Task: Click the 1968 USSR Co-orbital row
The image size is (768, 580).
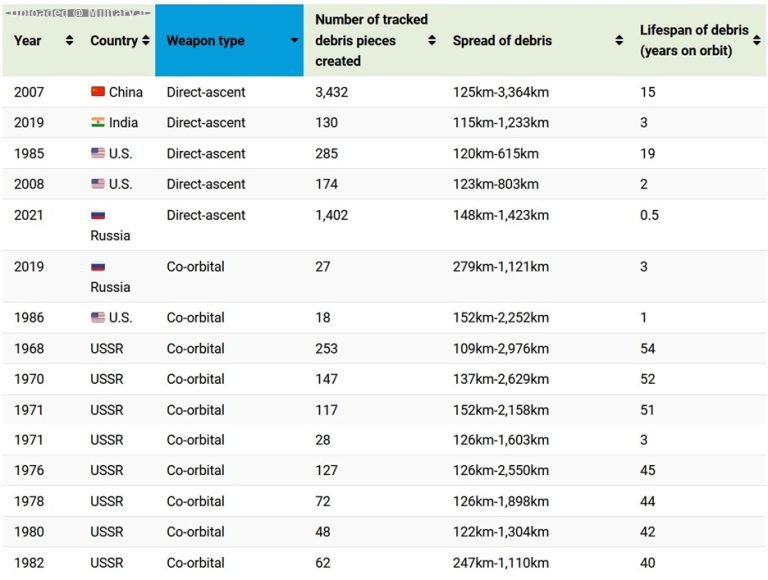Action: tap(384, 348)
